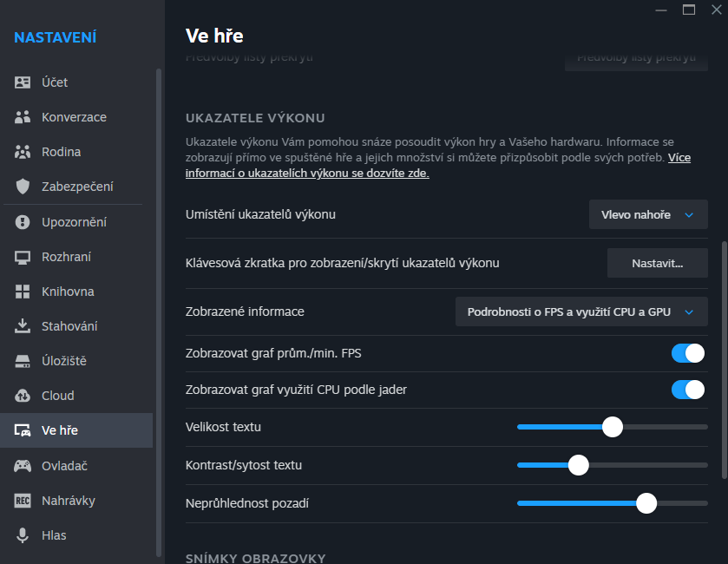The image size is (728, 564).
Task: Click the Upozornění alert icon
Action: click(x=23, y=222)
